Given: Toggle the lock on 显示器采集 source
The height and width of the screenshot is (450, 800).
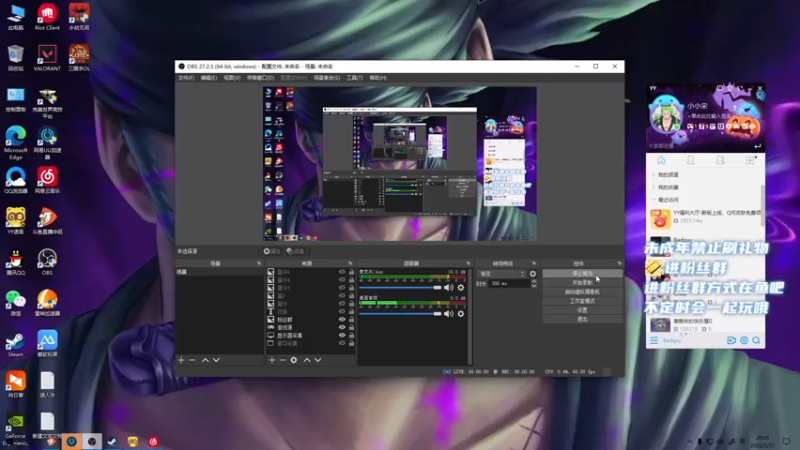Looking at the screenshot, I should click(351, 335).
